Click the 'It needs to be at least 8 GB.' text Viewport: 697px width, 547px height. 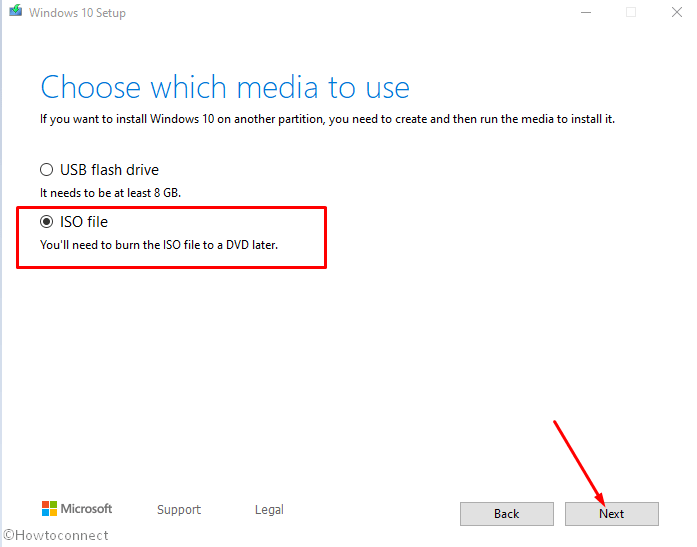click(x=110, y=193)
